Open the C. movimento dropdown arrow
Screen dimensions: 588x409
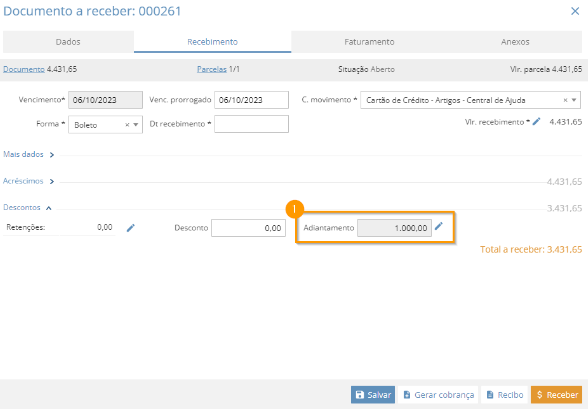coord(574,100)
